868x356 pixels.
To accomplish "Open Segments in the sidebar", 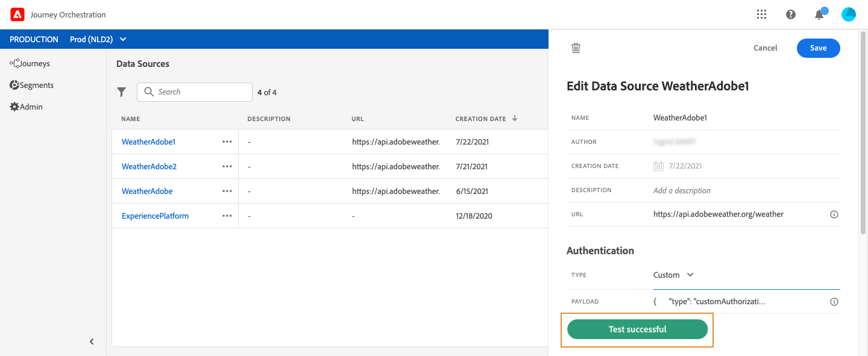I will click(31, 85).
